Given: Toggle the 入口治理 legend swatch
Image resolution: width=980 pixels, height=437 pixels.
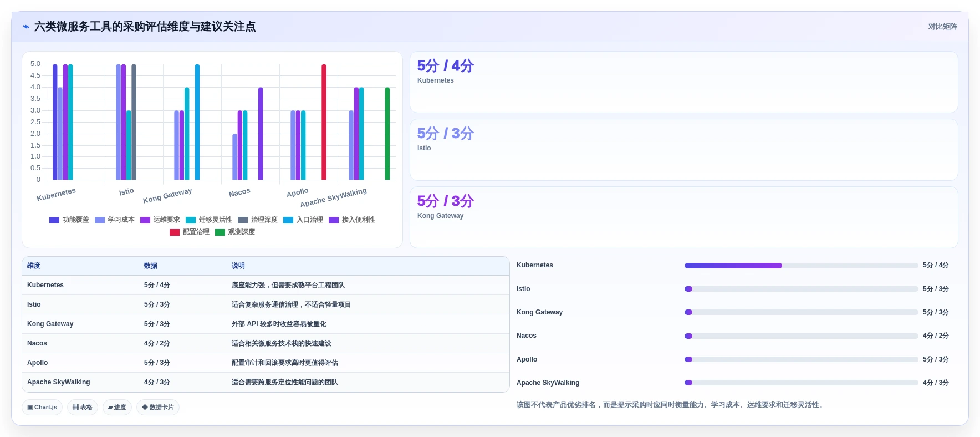Looking at the screenshot, I should tap(288, 220).
